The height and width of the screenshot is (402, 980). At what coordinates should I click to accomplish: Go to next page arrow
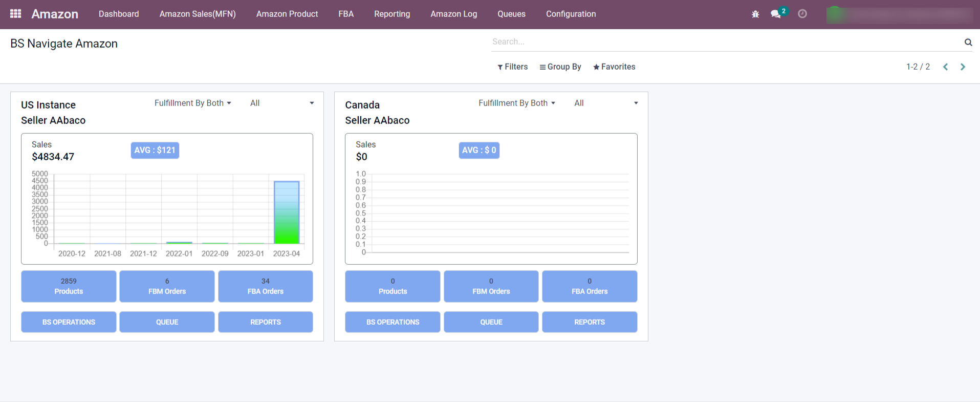click(x=963, y=67)
